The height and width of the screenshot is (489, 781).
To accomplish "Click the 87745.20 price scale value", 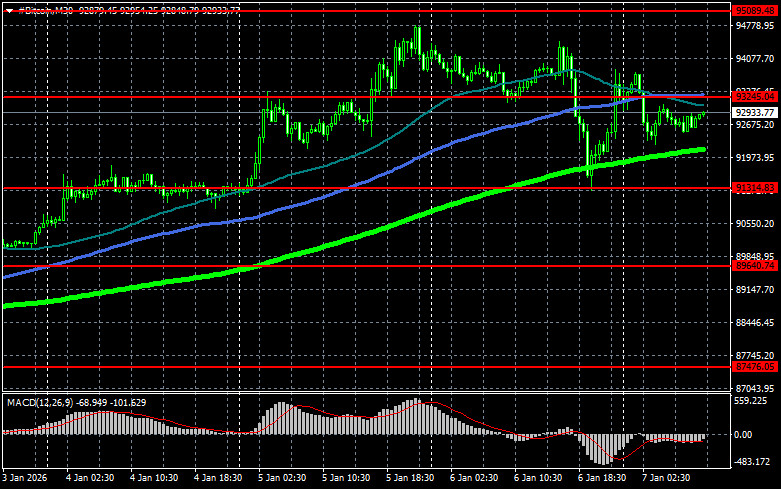I will [x=755, y=356].
